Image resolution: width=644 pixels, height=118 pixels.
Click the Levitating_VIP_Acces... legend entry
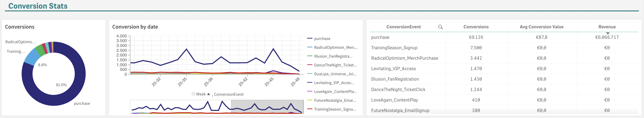[334, 83]
